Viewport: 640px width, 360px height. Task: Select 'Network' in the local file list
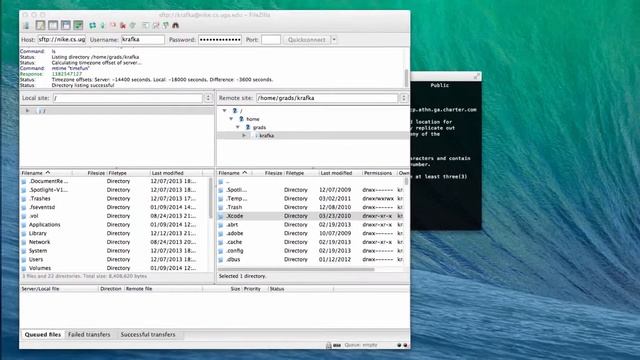[39, 242]
